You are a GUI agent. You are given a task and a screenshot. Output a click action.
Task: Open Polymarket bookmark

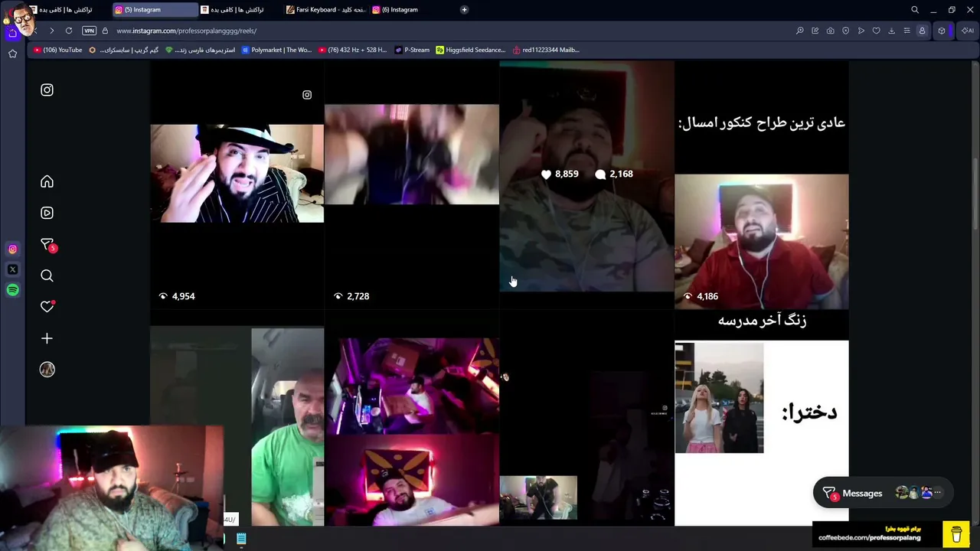click(x=276, y=50)
